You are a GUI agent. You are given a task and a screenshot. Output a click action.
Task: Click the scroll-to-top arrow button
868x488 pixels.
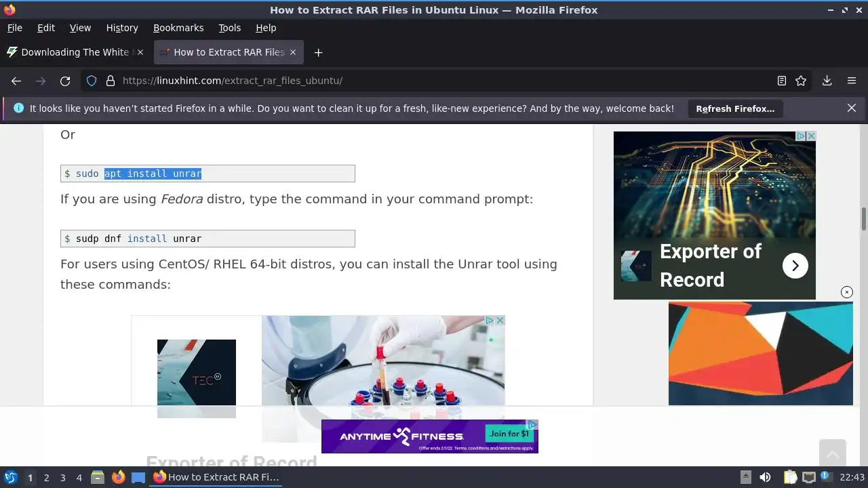[x=832, y=452]
